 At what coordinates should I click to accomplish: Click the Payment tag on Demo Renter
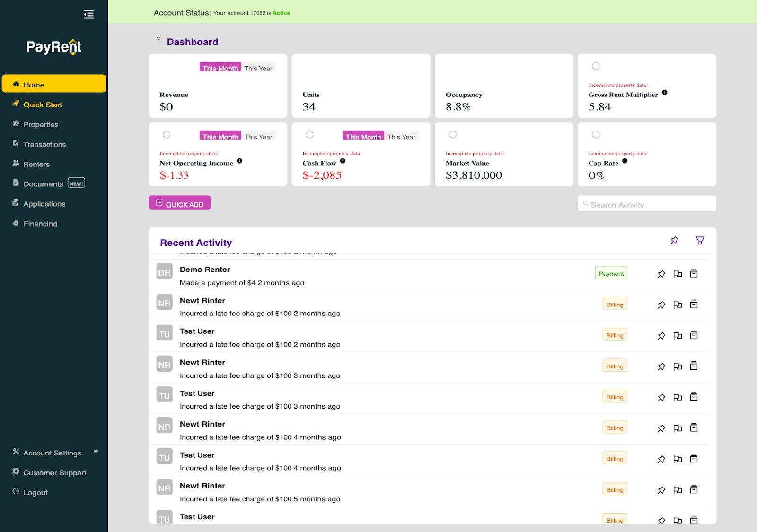click(611, 273)
